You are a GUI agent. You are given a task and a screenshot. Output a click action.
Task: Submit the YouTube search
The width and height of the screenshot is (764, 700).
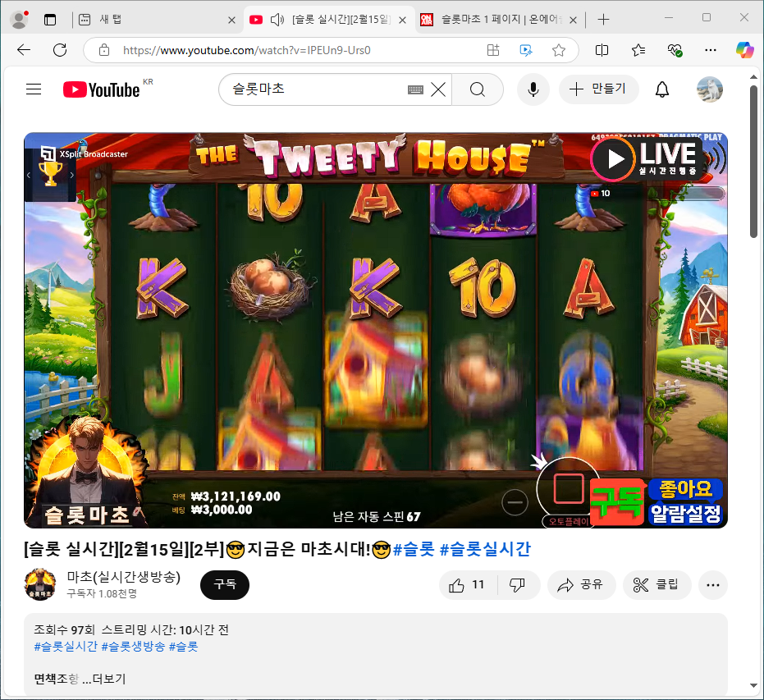tap(478, 89)
